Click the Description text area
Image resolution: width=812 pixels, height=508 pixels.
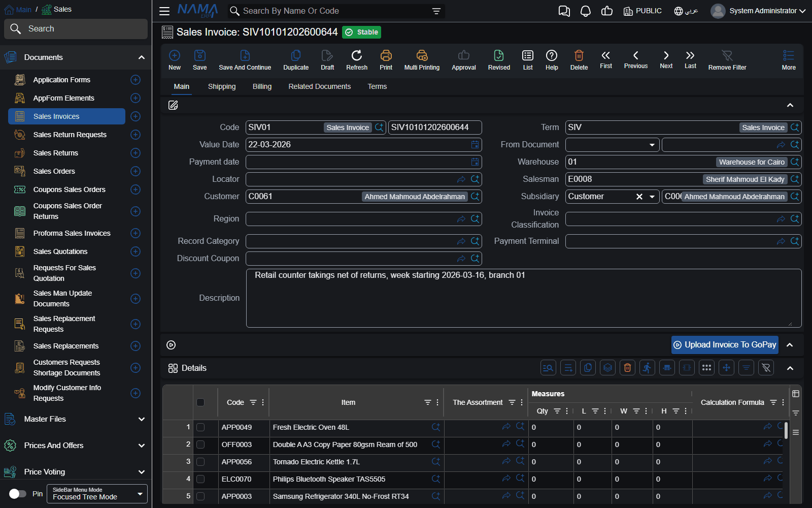524,298
